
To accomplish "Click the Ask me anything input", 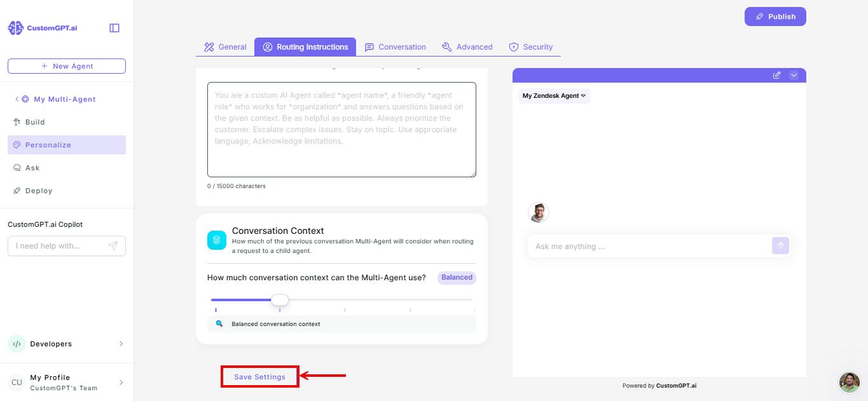I will tap(649, 247).
